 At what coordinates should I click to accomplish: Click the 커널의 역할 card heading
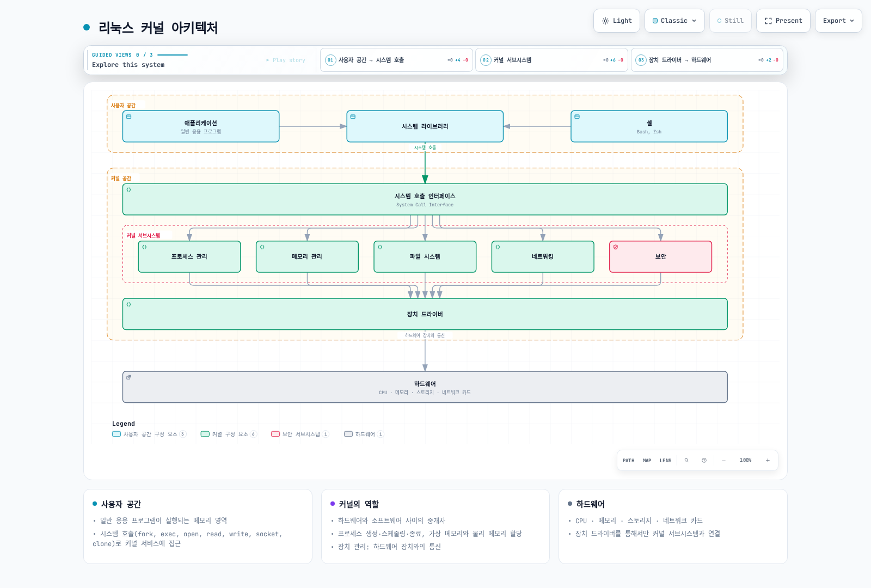(359, 504)
